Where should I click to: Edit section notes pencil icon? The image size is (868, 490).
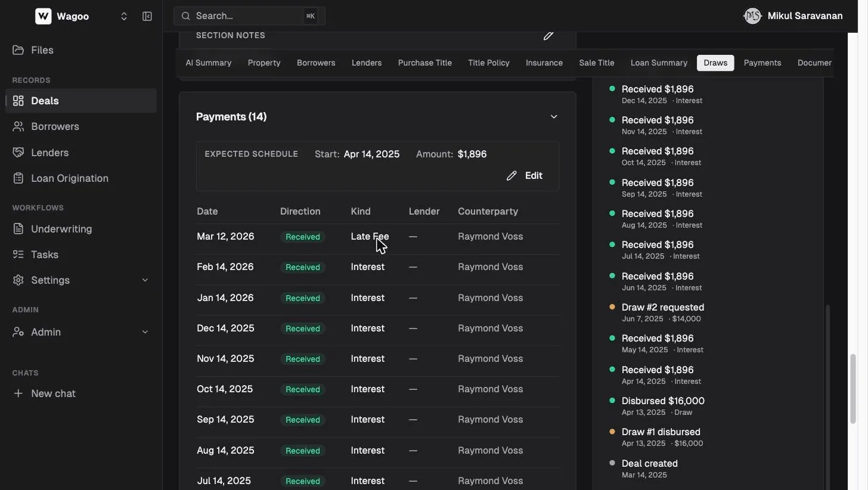pyautogui.click(x=548, y=36)
